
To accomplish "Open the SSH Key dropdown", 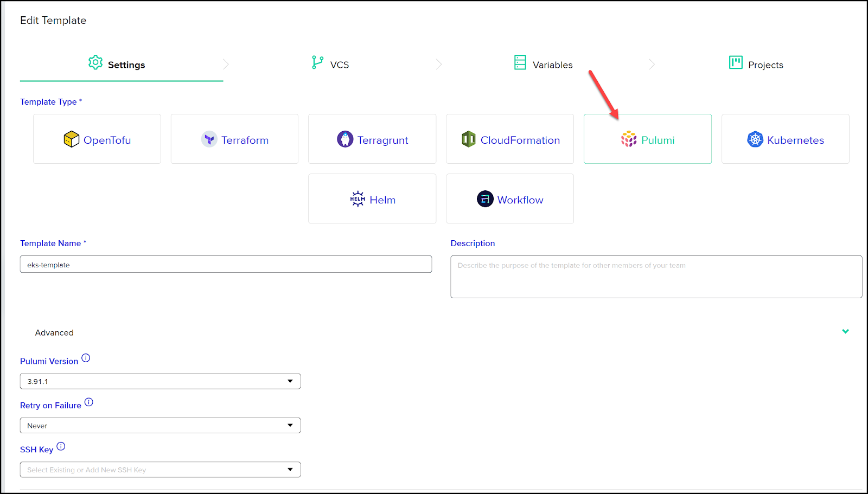I will pos(160,470).
